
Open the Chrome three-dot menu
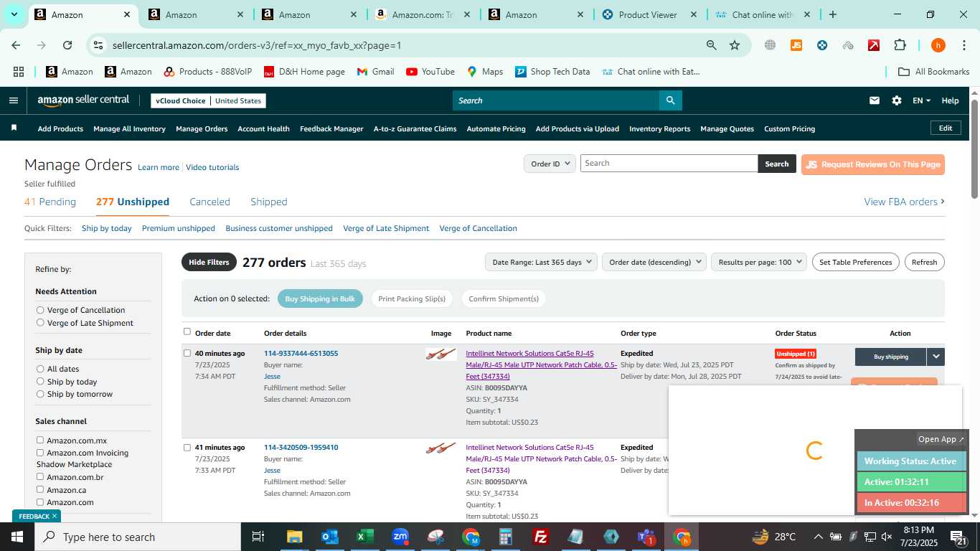[963, 45]
